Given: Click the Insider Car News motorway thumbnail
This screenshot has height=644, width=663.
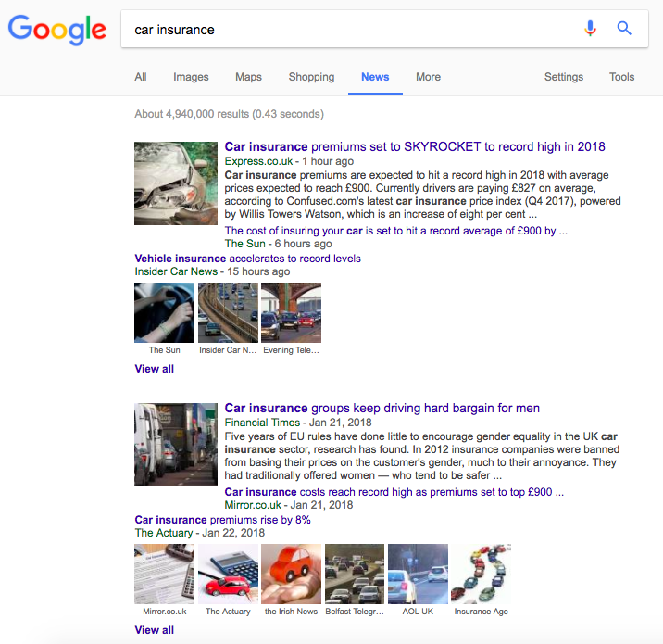Looking at the screenshot, I should pos(228,312).
